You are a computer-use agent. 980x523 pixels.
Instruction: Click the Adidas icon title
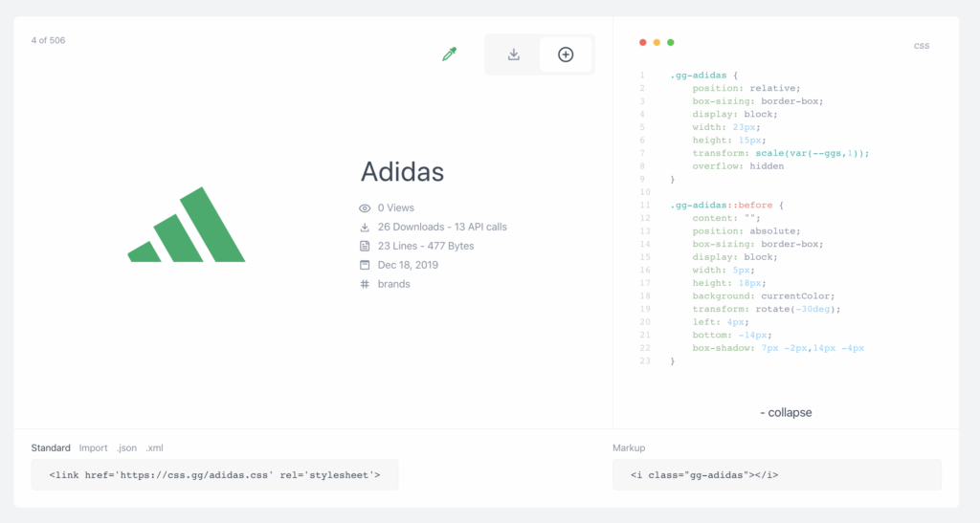(402, 171)
